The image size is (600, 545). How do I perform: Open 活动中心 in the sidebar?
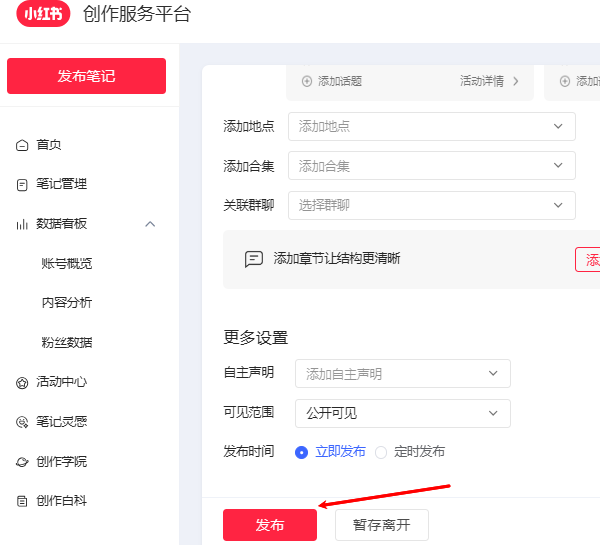tap(61, 382)
